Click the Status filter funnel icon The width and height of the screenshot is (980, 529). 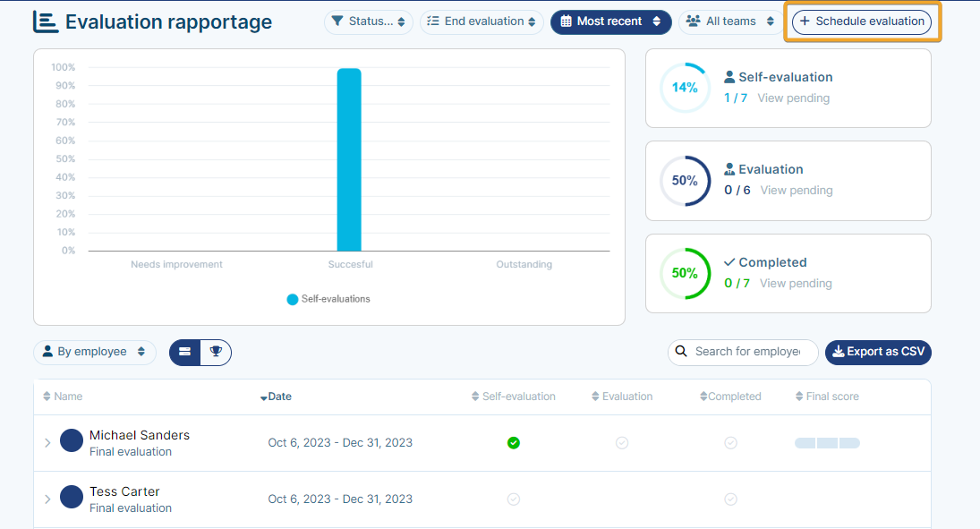337,21
